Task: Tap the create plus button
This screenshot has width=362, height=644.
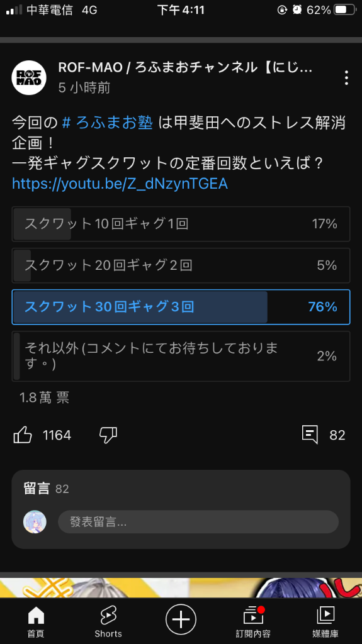Action: [x=181, y=619]
